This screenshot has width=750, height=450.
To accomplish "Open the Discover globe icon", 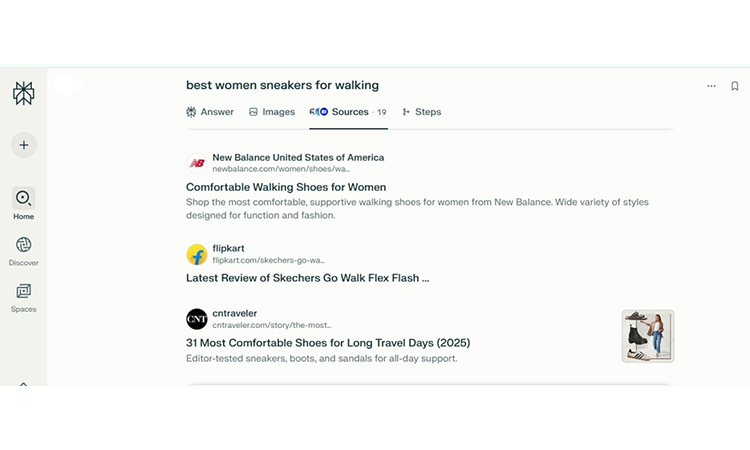I will coord(23,245).
